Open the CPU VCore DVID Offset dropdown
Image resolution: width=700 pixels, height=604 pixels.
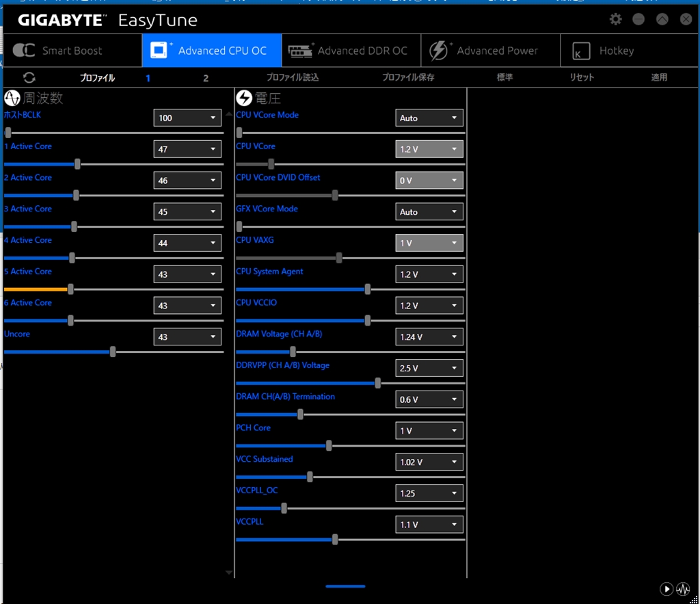429,180
